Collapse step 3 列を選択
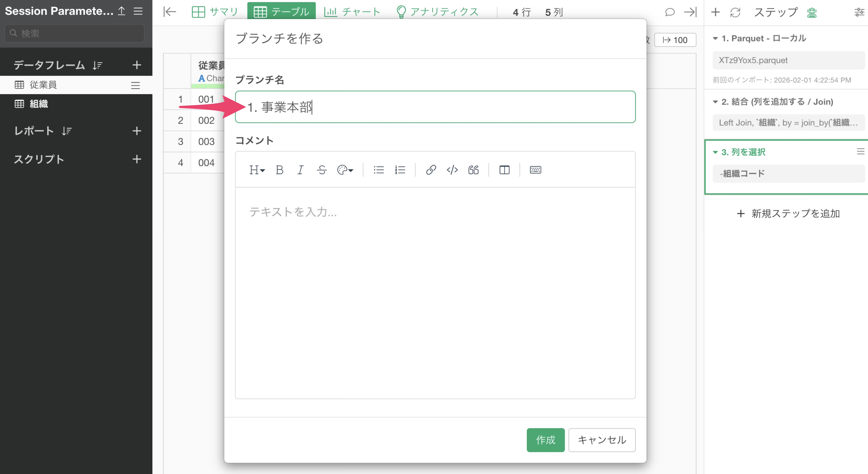The width and height of the screenshot is (868, 474). (715, 152)
